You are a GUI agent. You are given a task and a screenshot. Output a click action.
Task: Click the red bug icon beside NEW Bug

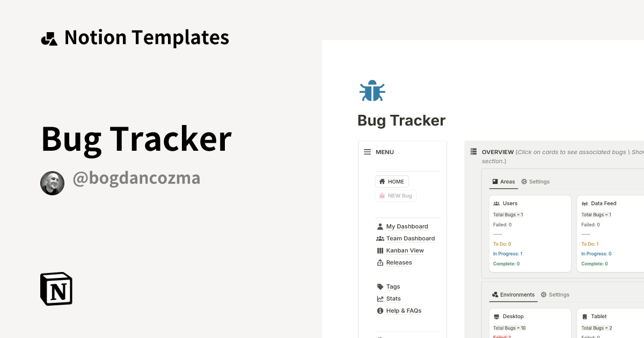click(381, 195)
